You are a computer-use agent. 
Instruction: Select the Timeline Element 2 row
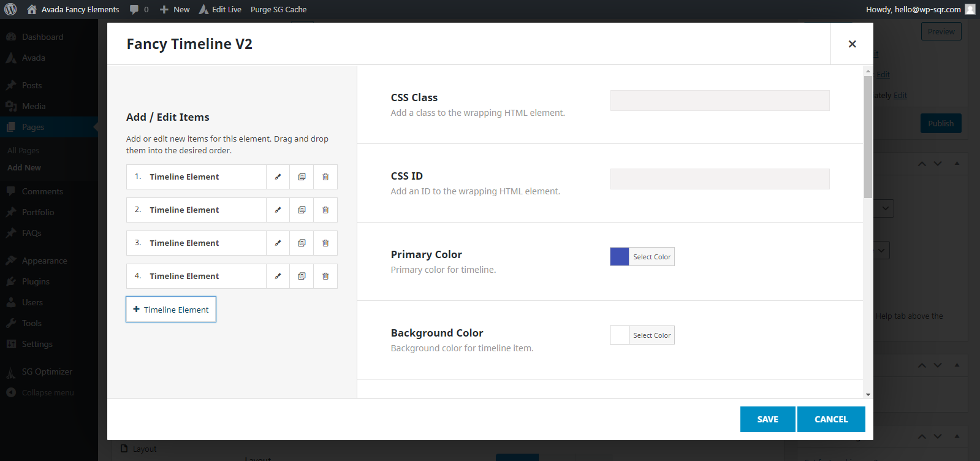(196, 210)
